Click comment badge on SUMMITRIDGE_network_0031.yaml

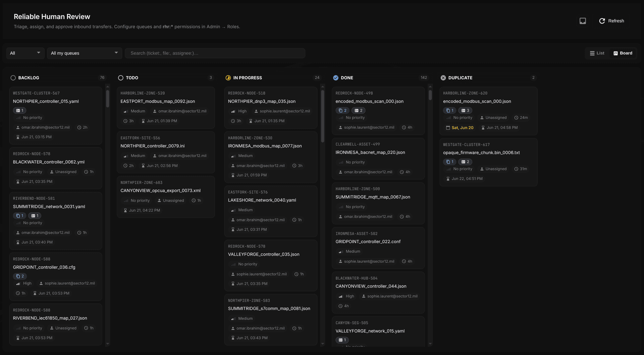coord(35,216)
